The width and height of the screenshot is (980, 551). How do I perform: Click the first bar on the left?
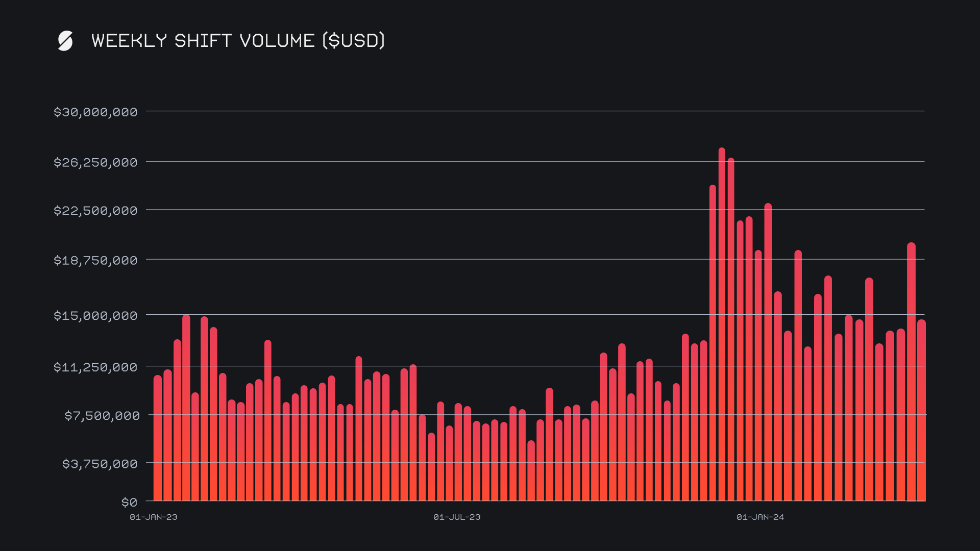158,439
